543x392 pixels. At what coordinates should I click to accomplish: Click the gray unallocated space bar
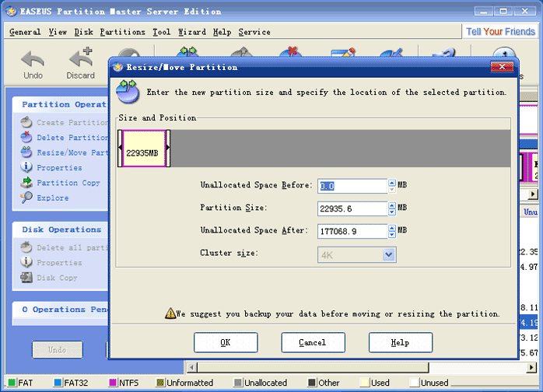(341, 149)
